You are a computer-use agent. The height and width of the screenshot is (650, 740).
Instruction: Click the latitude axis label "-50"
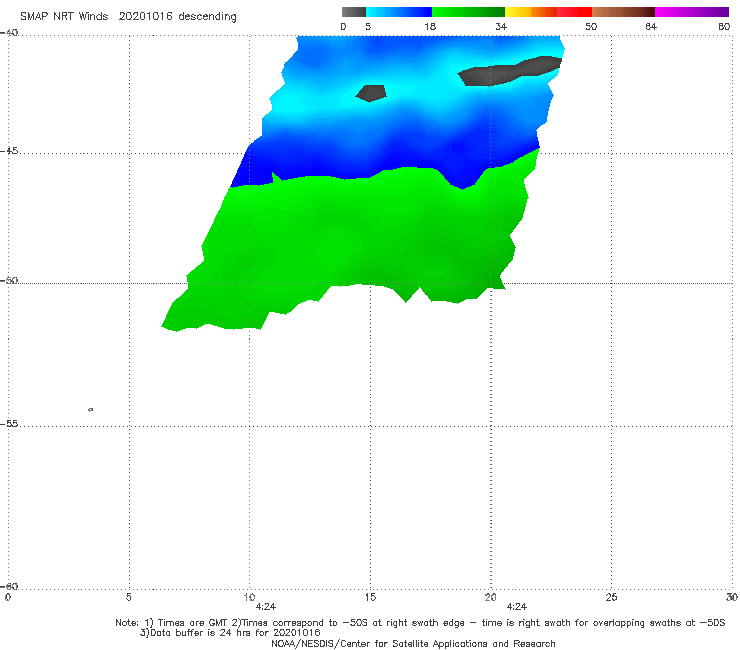coord(9,281)
